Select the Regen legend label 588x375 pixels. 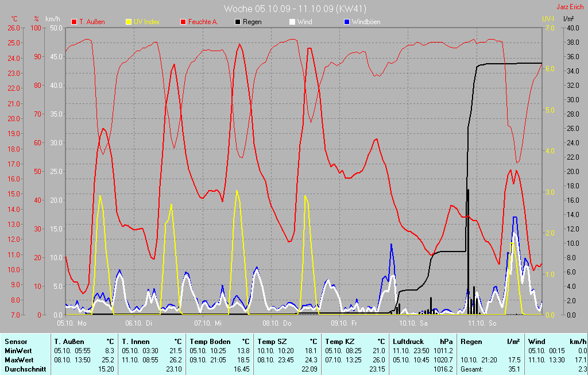(252, 22)
